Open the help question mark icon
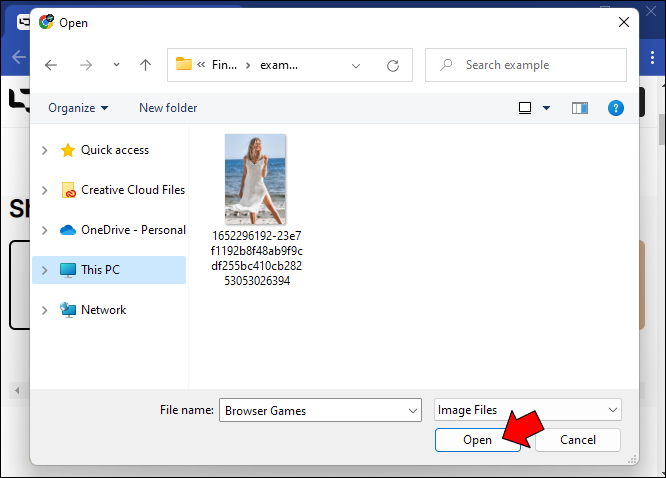 tap(615, 108)
